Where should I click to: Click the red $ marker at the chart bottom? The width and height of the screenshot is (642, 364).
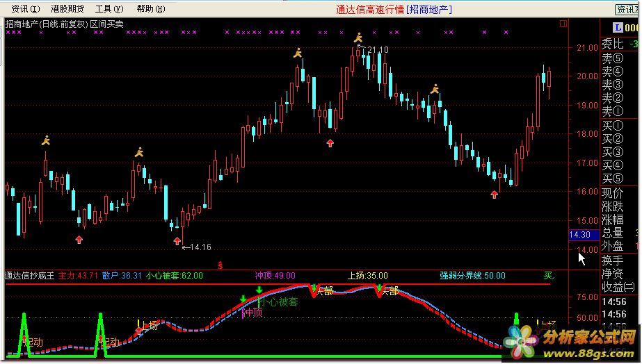[x=220, y=265]
